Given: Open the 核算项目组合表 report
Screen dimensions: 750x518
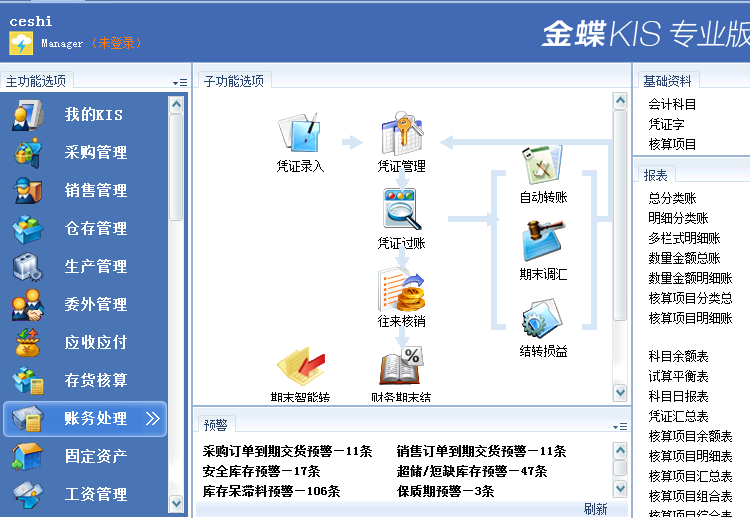Looking at the screenshot, I should click(690, 496).
